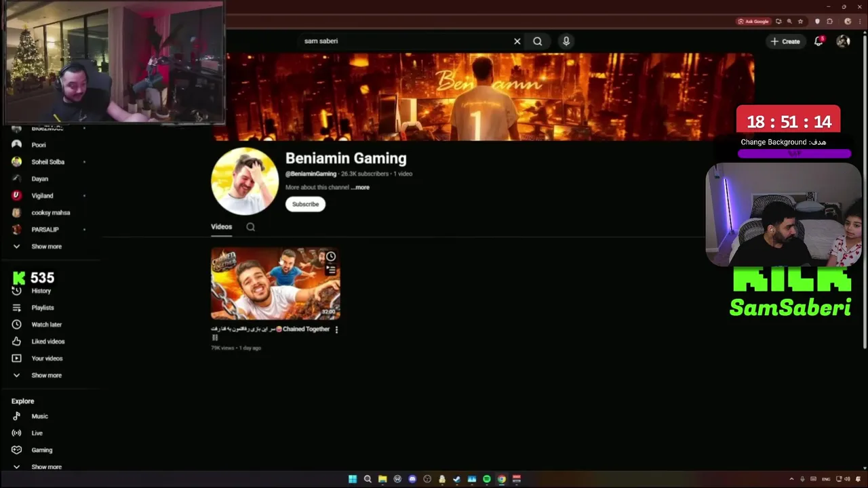Screen dimensions: 868x488
Task: Open Liked videos in the sidebar
Action: click(47, 342)
